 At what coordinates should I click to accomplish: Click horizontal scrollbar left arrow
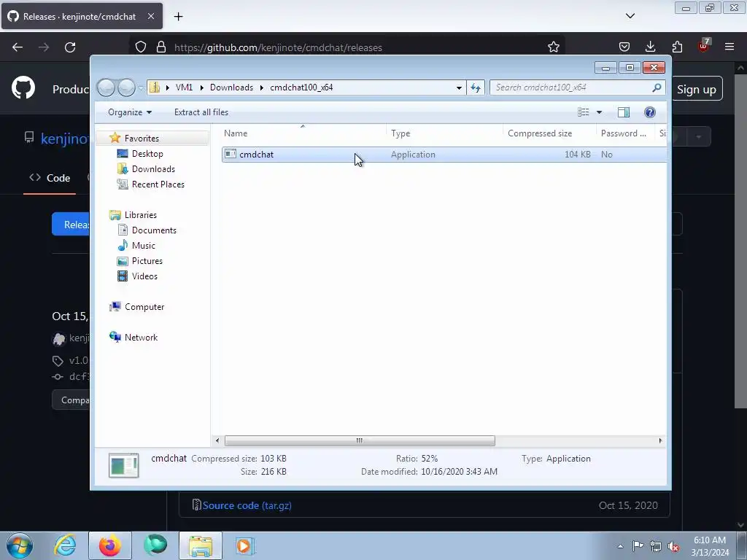[x=217, y=440]
